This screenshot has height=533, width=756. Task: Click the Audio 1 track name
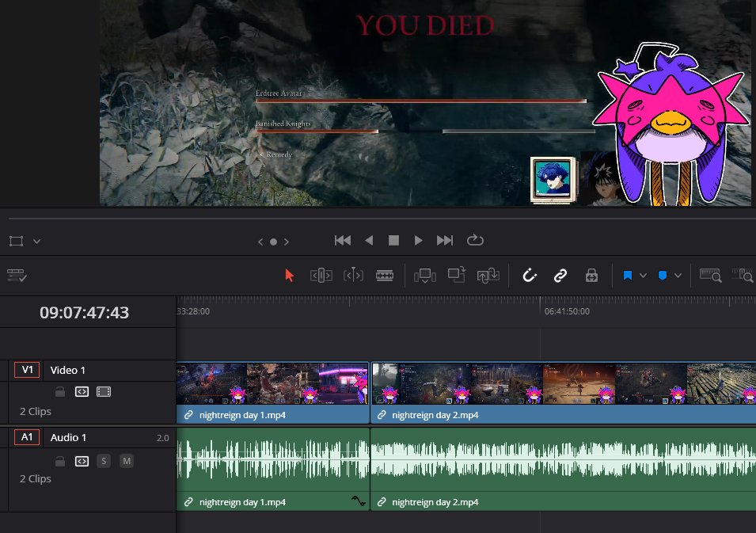(68, 437)
